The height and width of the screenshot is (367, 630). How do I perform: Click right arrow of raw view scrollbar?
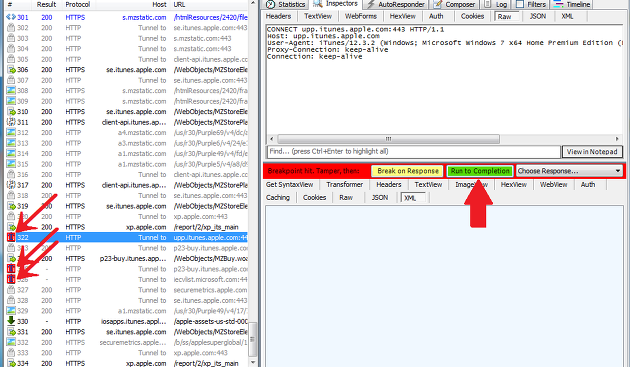pos(617,139)
